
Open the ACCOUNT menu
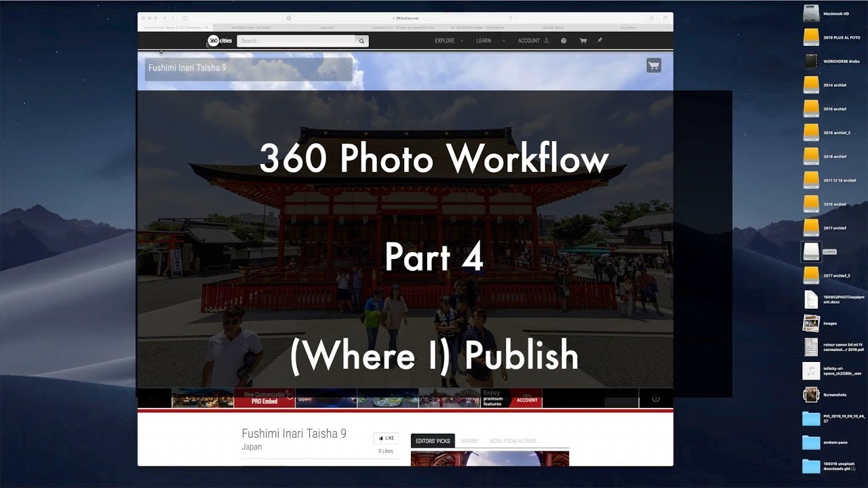pos(534,41)
